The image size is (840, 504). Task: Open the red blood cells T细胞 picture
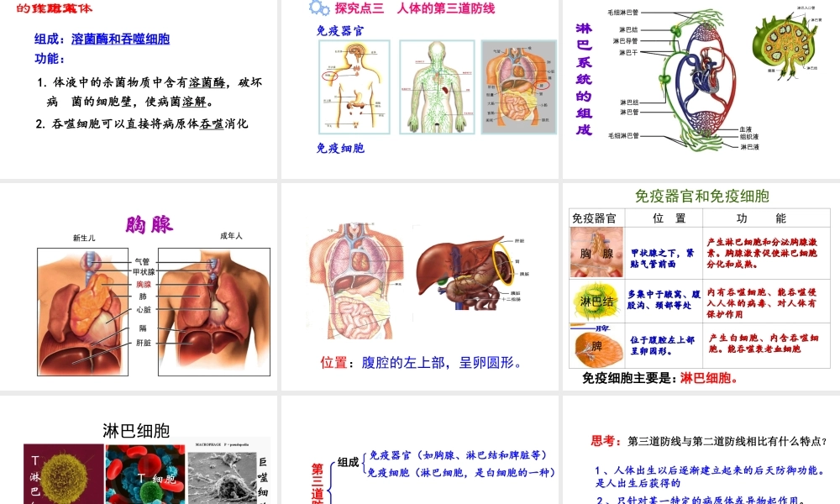click(x=145, y=474)
